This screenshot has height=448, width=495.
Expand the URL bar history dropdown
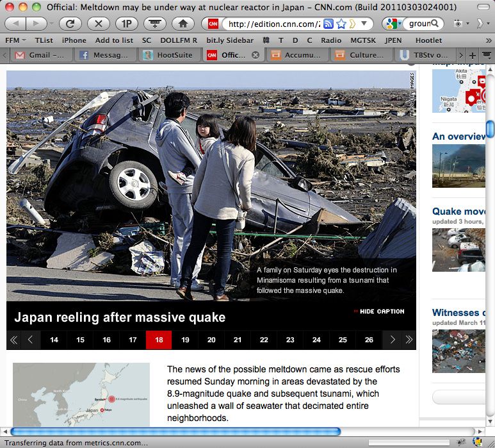tap(364, 24)
